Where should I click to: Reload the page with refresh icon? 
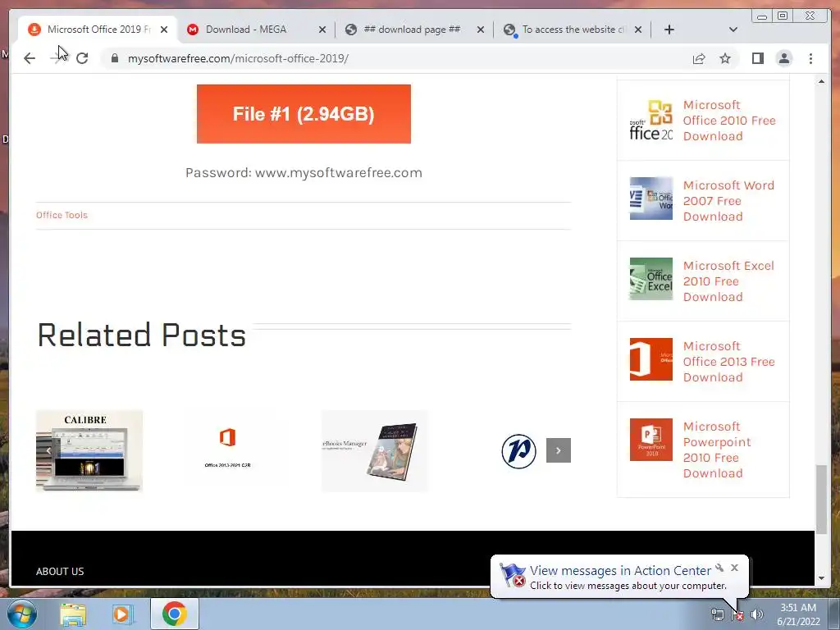[x=82, y=58]
